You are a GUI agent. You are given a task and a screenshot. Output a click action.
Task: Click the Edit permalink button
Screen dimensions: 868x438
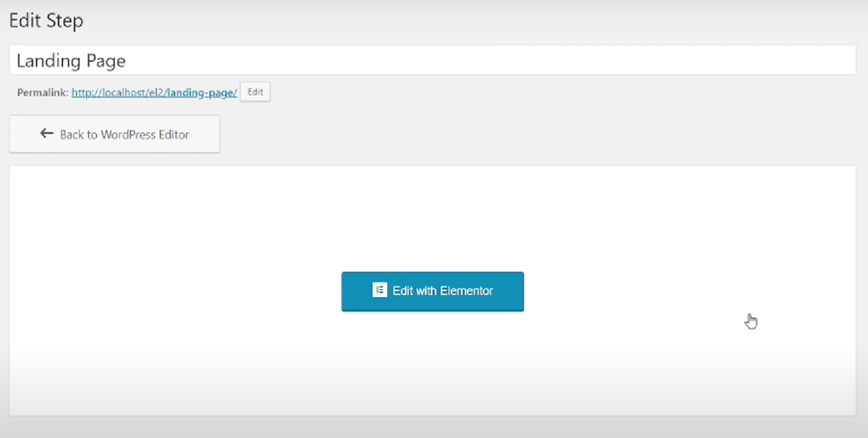pos(255,92)
